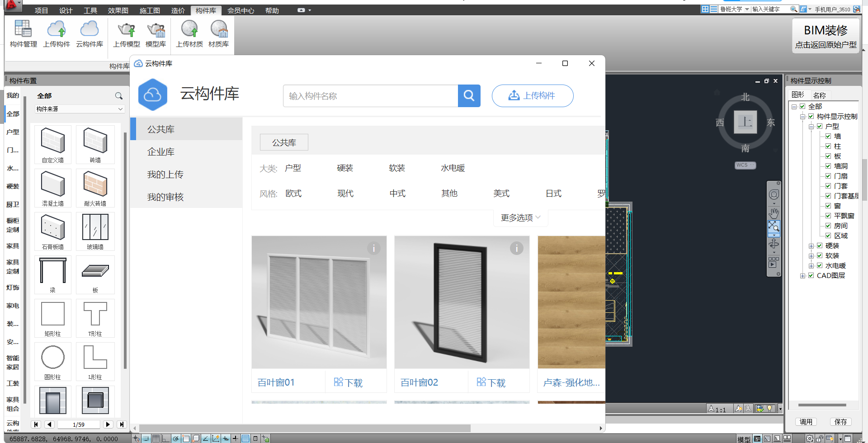Click the 上传构件 ribbon icon
Image resolution: width=868 pixels, height=443 pixels.
(57, 33)
